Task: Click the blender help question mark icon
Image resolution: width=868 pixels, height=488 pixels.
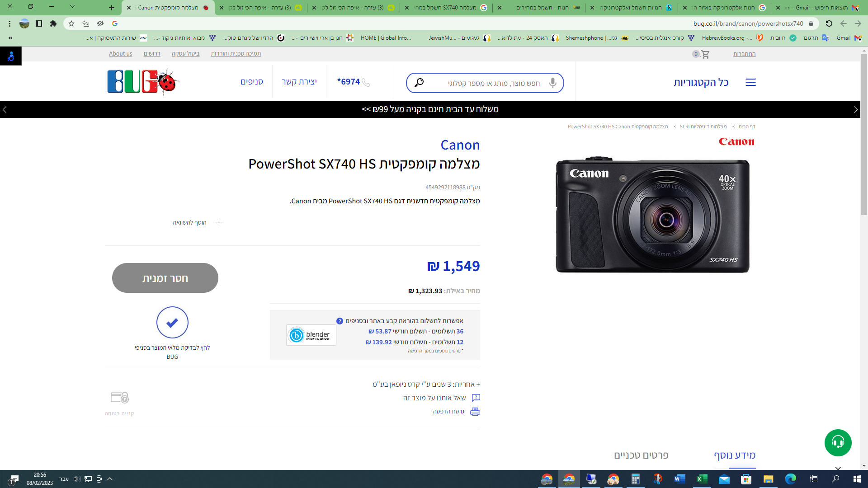Action: [x=340, y=321]
